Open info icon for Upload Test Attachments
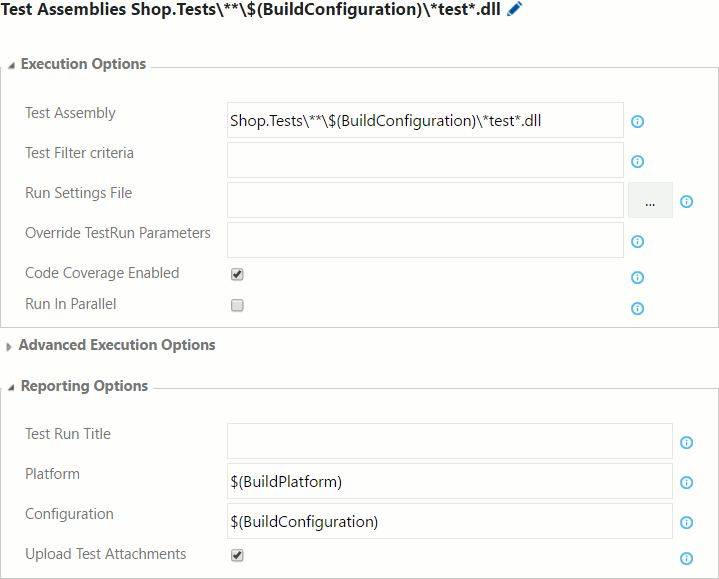This screenshot has height=579, width=719. click(x=686, y=558)
